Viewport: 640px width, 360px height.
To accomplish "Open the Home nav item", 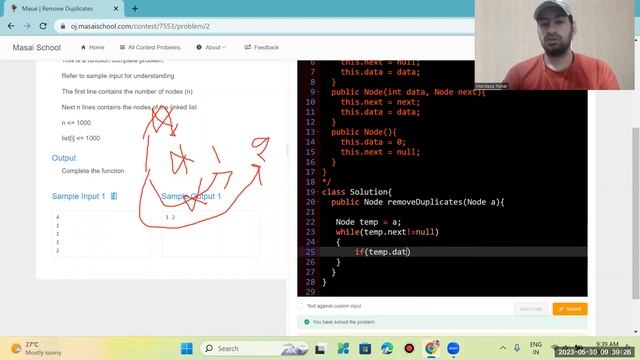I will coord(93,47).
